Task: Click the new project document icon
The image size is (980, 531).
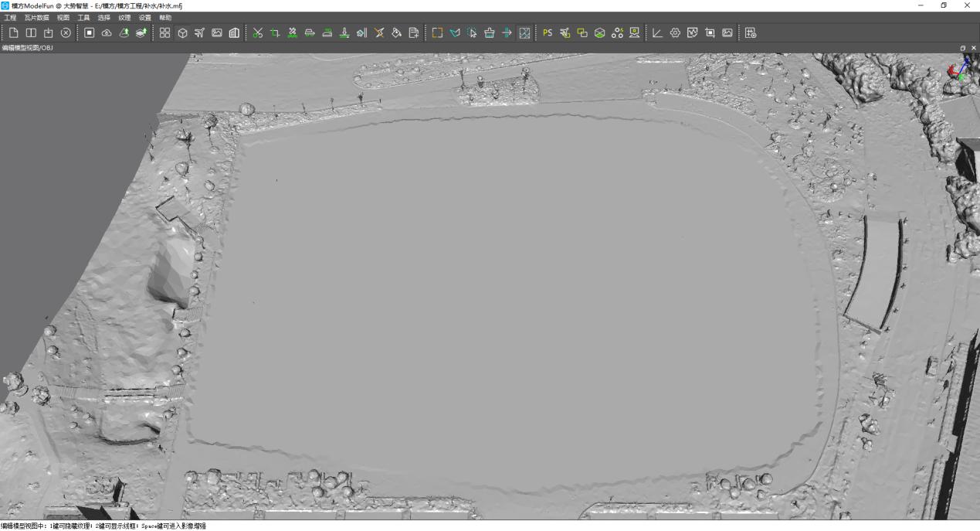Action: pyautogui.click(x=13, y=32)
